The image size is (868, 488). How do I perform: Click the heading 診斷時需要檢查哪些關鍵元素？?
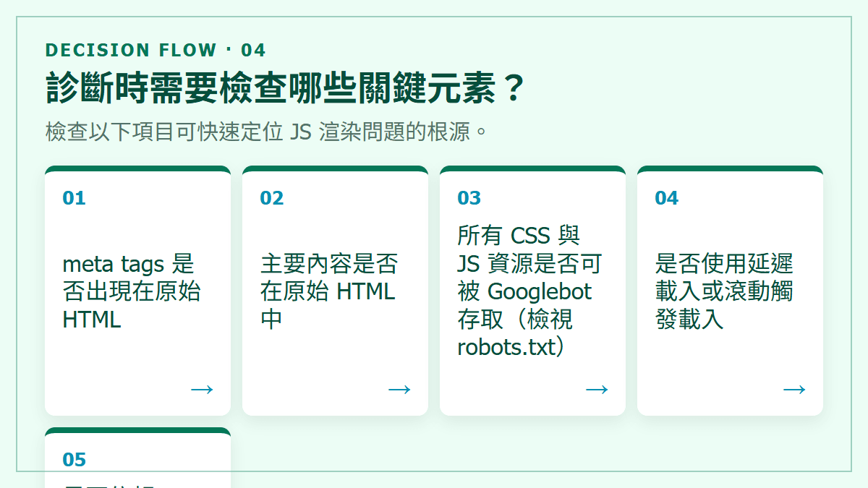point(285,88)
